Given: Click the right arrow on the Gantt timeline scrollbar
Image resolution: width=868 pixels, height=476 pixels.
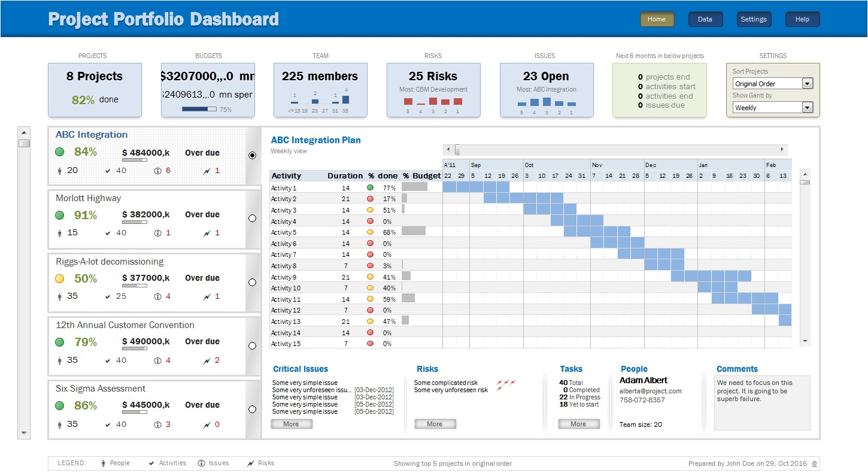Looking at the screenshot, I should pos(782,149).
